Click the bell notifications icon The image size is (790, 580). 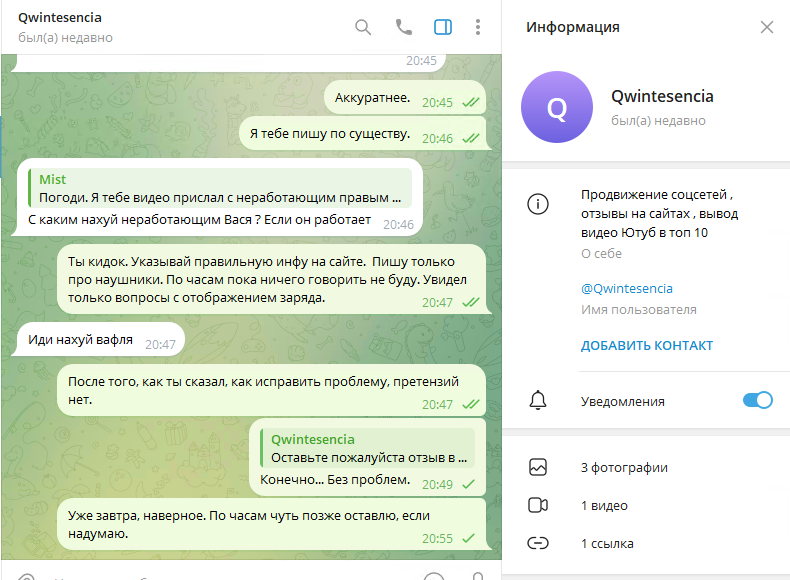(x=538, y=401)
